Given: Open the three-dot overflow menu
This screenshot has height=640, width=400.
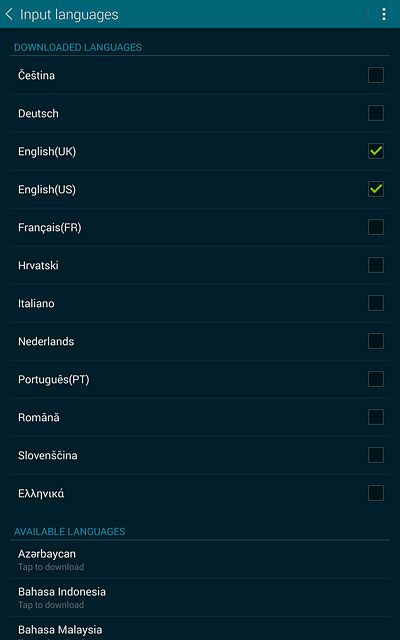Looking at the screenshot, I should 383,14.
